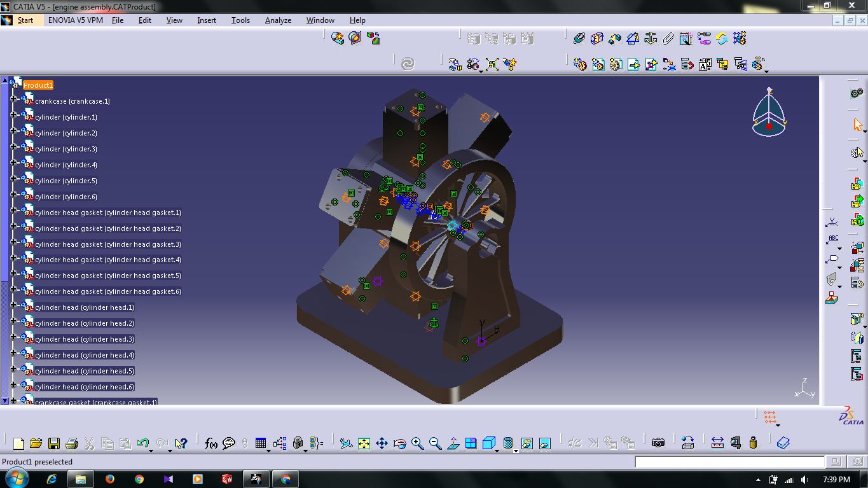Select Product1 root in the tree

tap(38, 85)
